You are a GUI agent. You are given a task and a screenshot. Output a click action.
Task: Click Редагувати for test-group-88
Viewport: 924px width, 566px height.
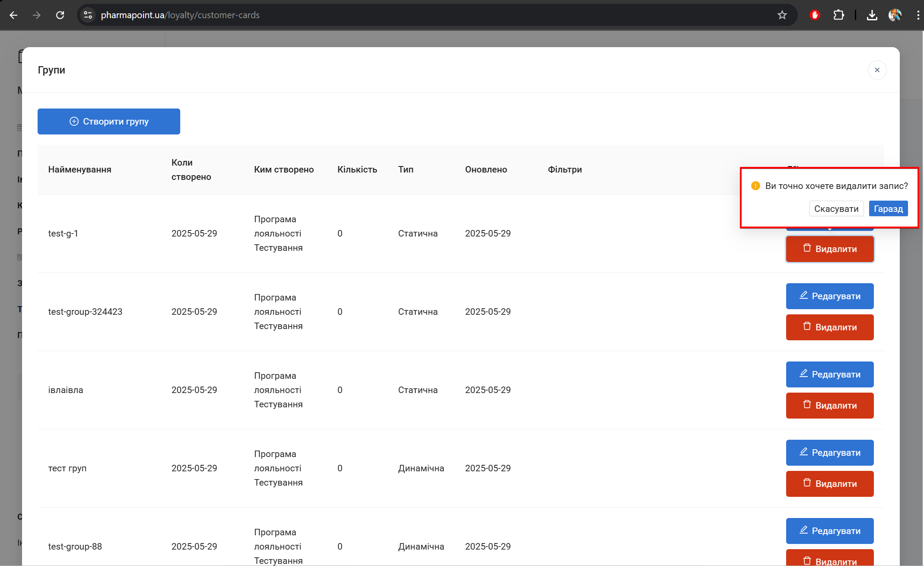[830, 531]
